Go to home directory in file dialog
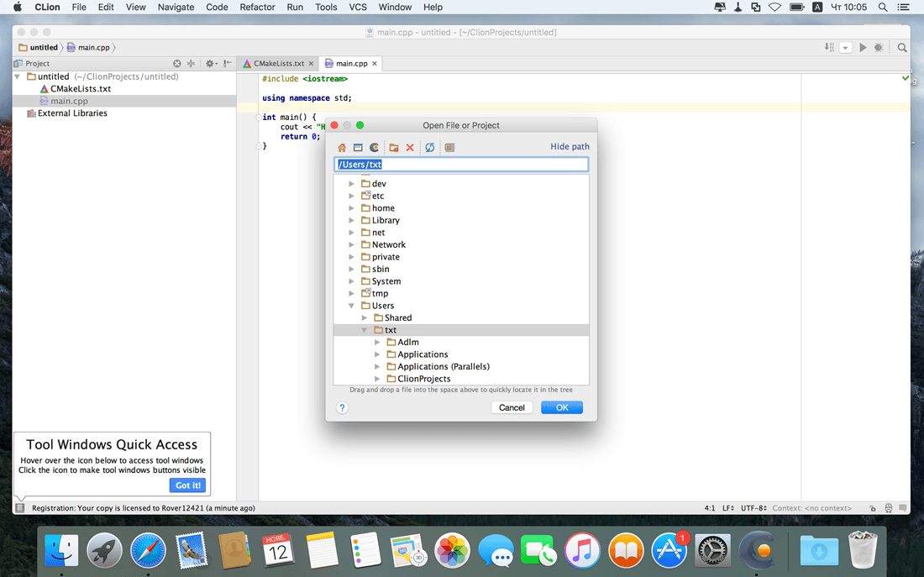Image resolution: width=924 pixels, height=577 pixels. [342, 147]
